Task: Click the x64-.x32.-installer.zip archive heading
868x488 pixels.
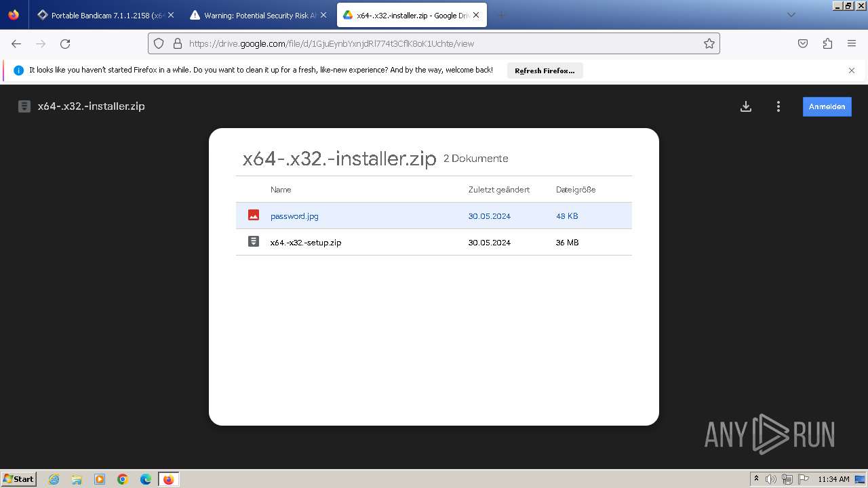Action: pyautogui.click(x=339, y=159)
